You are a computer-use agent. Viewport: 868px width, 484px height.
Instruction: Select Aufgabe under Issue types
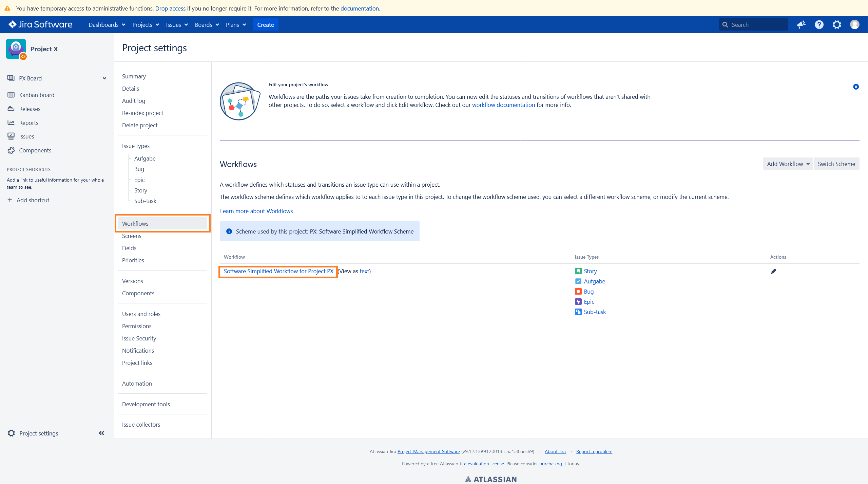pos(145,159)
